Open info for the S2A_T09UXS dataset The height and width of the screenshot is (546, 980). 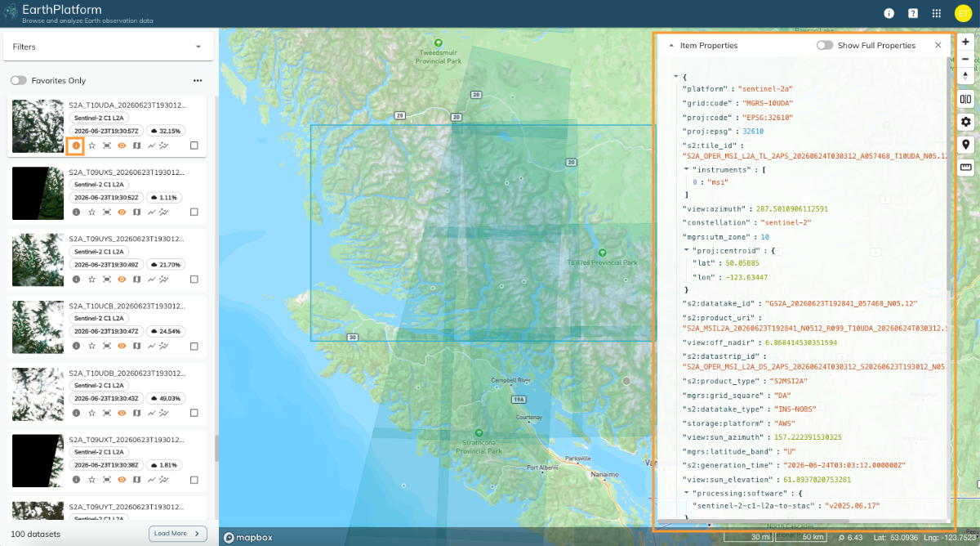76,212
